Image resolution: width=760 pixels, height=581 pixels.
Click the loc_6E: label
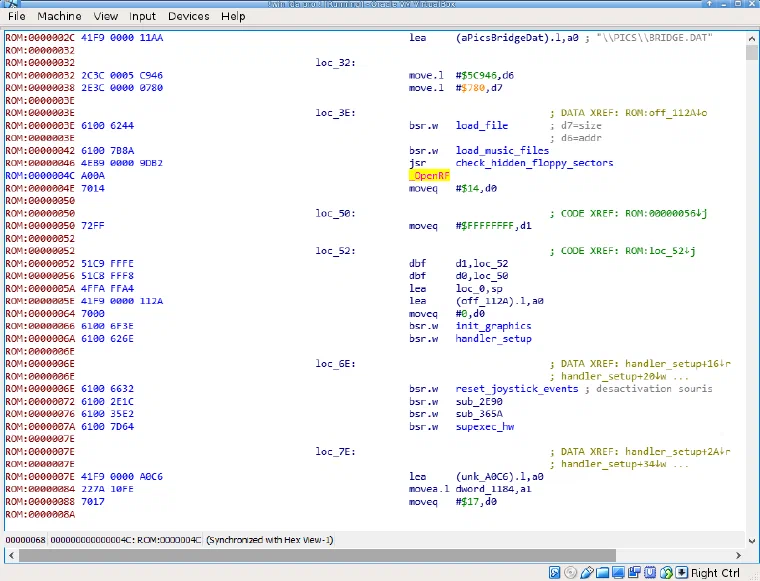click(335, 363)
